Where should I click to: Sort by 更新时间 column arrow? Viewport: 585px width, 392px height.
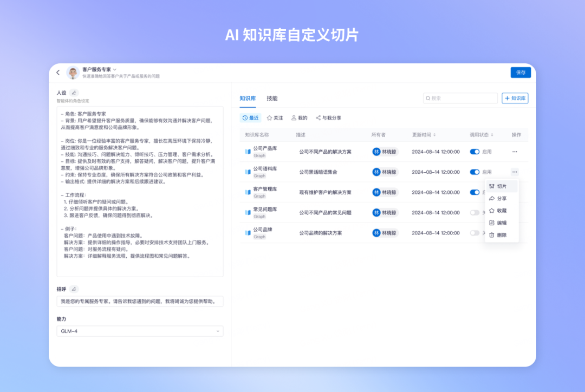point(434,135)
